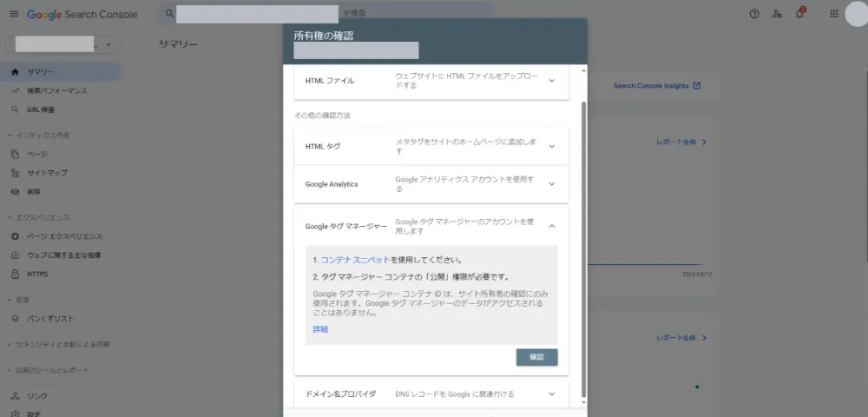
Task: Open the help question mark icon
Action: [x=754, y=14]
